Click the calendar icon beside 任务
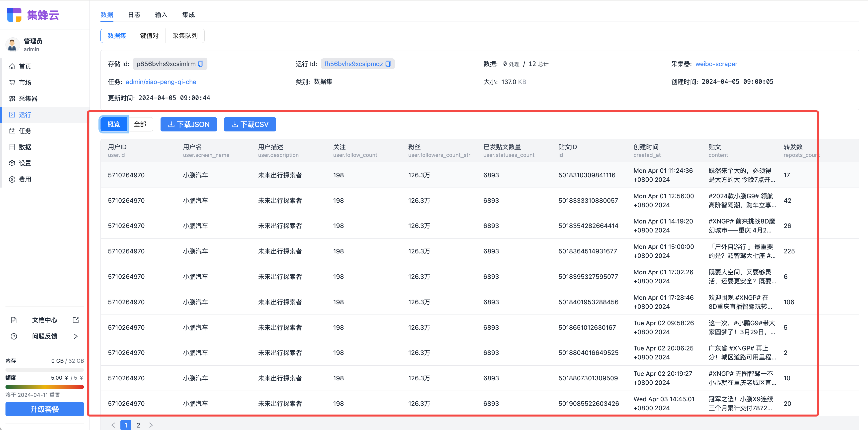The image size is (868, 430). pos(12,131)
